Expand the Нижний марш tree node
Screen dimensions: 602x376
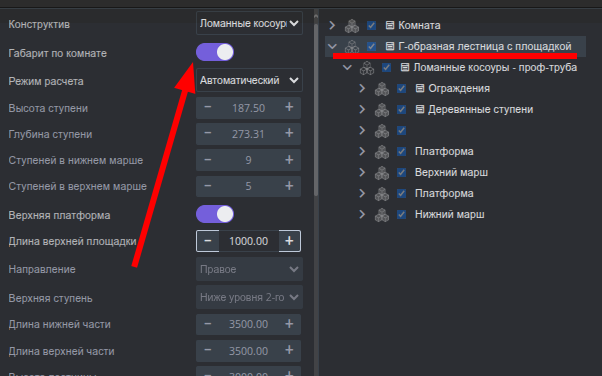point(362,214)
